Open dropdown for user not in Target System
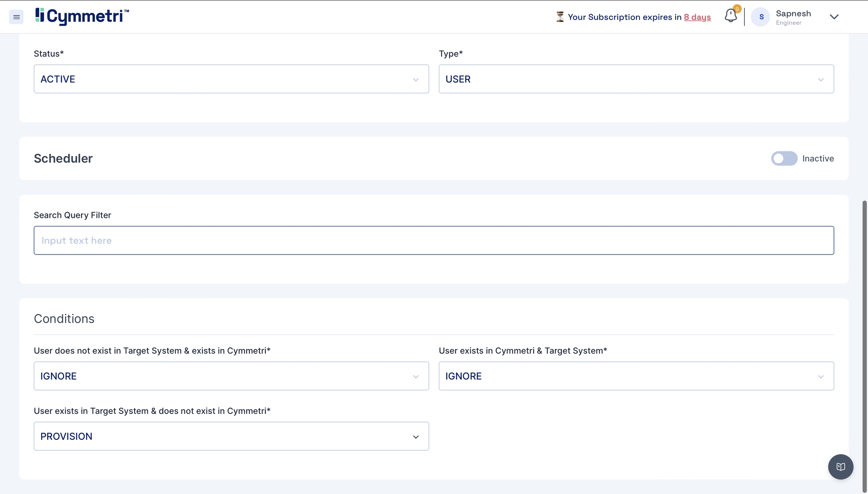Viewport: 868px width, 494px height. pos(231,376)
